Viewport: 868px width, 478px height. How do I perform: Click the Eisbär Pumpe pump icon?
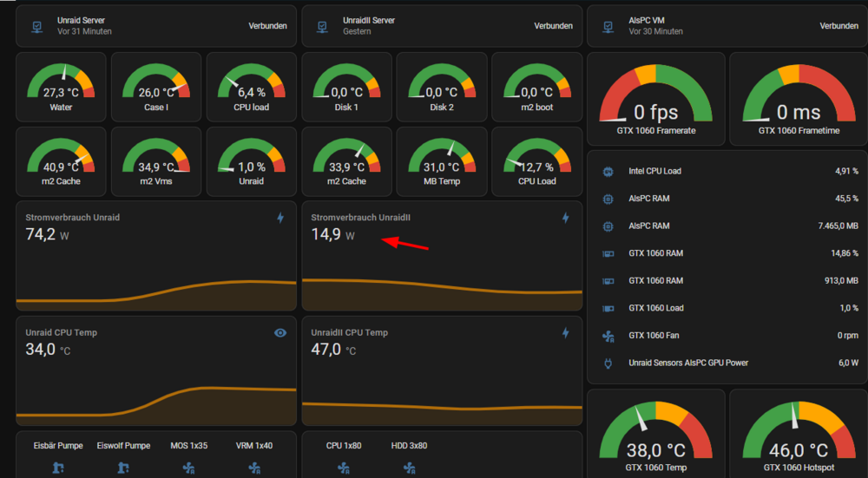58,468
